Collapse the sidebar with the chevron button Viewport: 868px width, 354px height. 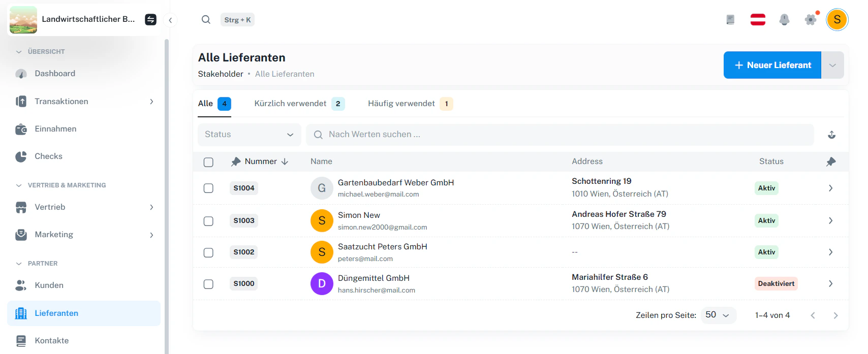click(x=171, y=20)
